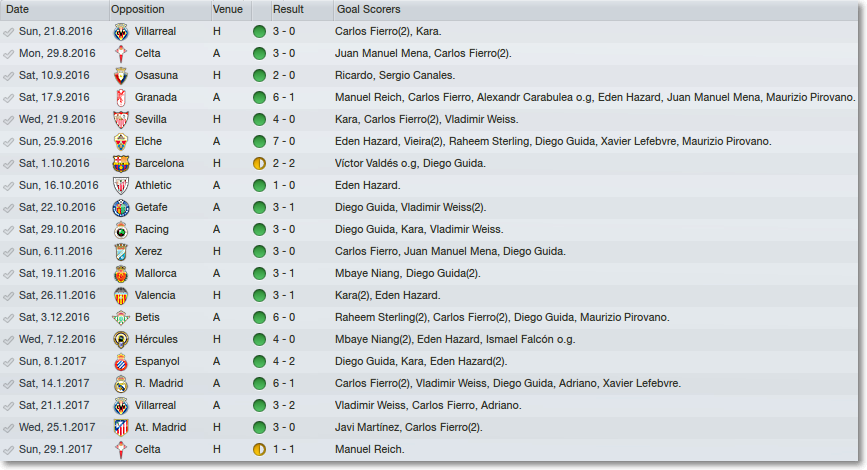Open the 6 - 1 result against R. Madrid

click(x=284, y=383)
